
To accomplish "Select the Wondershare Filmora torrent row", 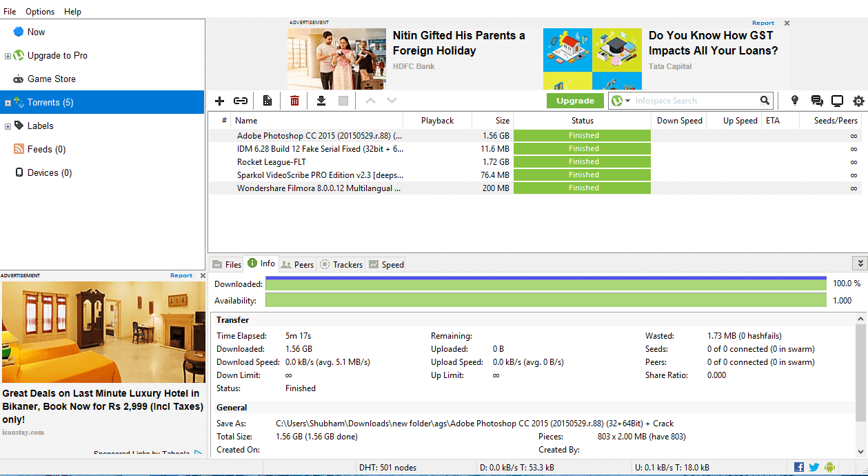I will (x=535, y=188).
